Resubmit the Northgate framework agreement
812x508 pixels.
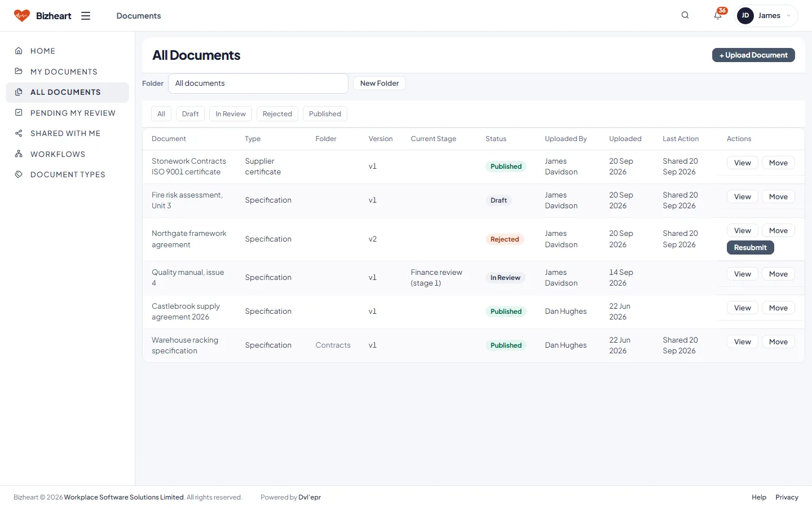pyautogui.click(x=750, y=248)
